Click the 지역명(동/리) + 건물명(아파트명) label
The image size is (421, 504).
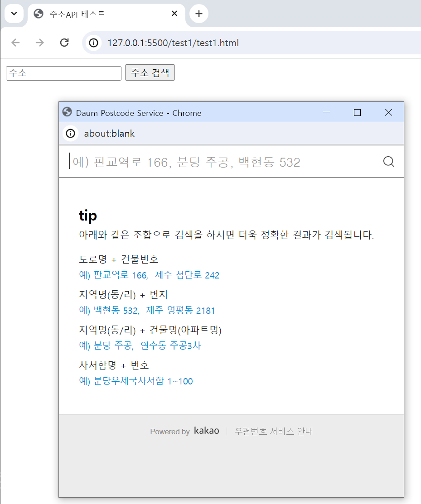click(150, 330)
